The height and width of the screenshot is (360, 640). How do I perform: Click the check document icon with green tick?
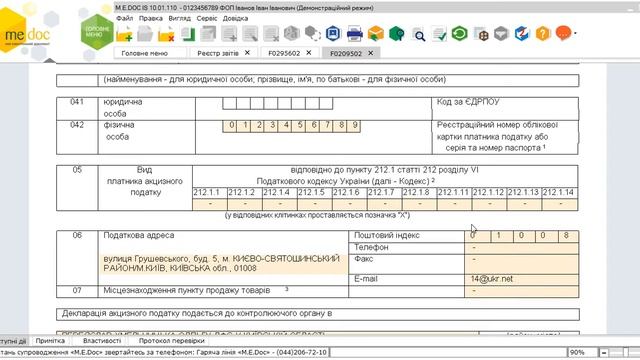[x=439, y=34]
